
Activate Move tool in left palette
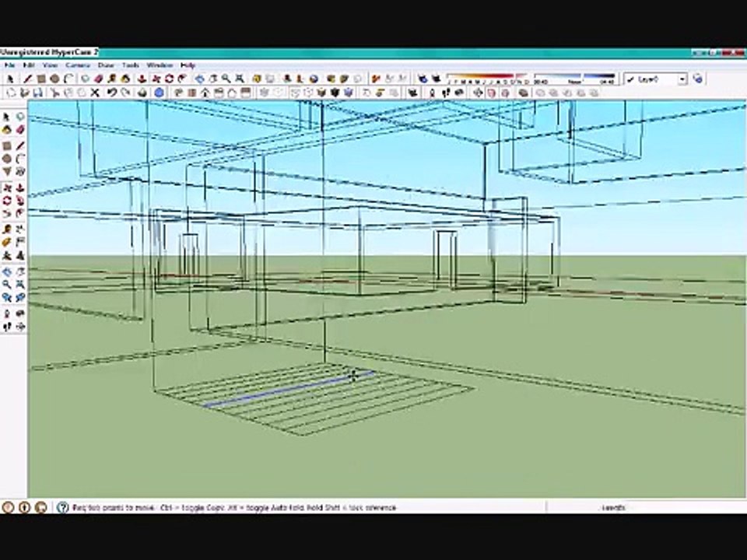click(7, 188)
